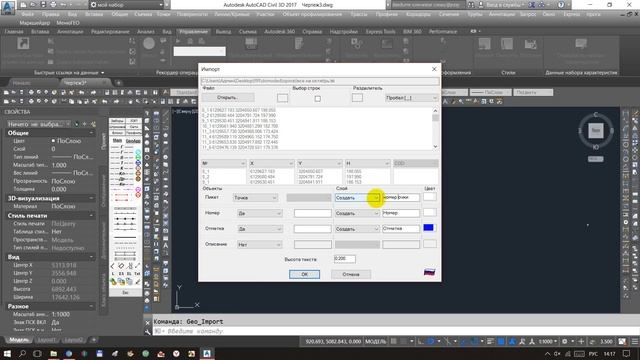Pick the Пикет layer color swatch
640x360 pixels.
(429, 197)
